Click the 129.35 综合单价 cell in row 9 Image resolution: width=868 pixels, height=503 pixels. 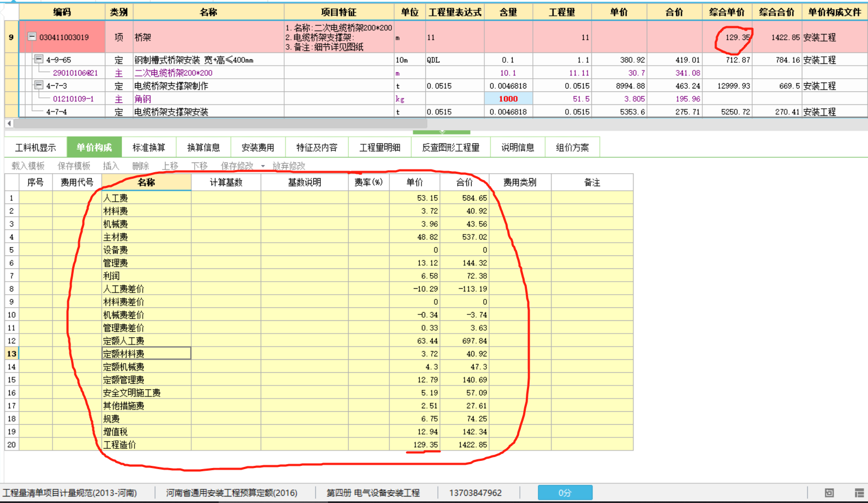[726, 37]
